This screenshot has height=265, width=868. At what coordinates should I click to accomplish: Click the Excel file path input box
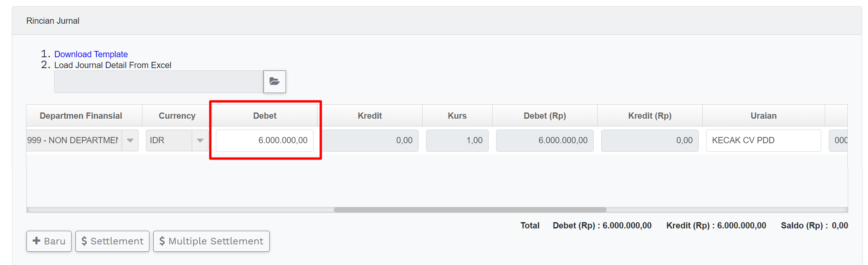[x=158, y=82]
